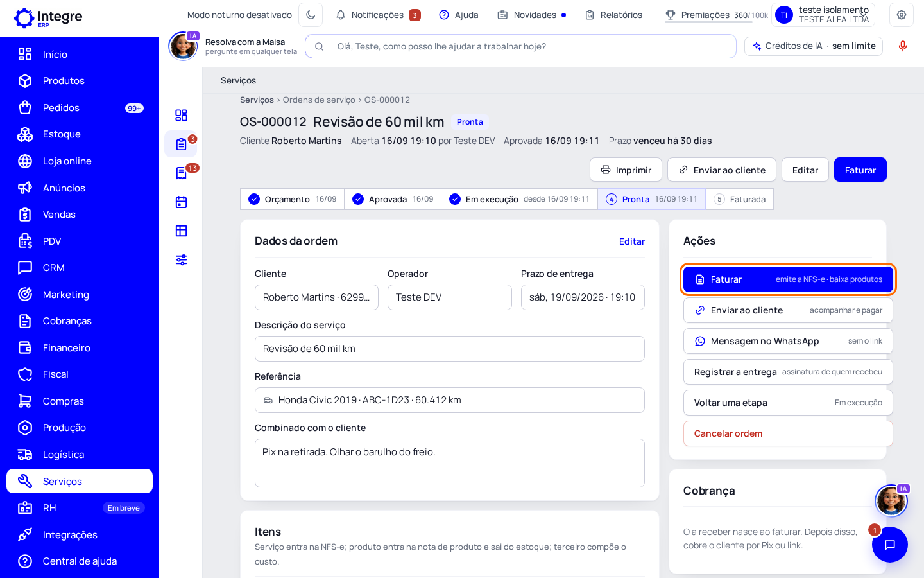Open Anúncios in the sidebar
This screenshot has width=924, height=578.
coord(80,188)
